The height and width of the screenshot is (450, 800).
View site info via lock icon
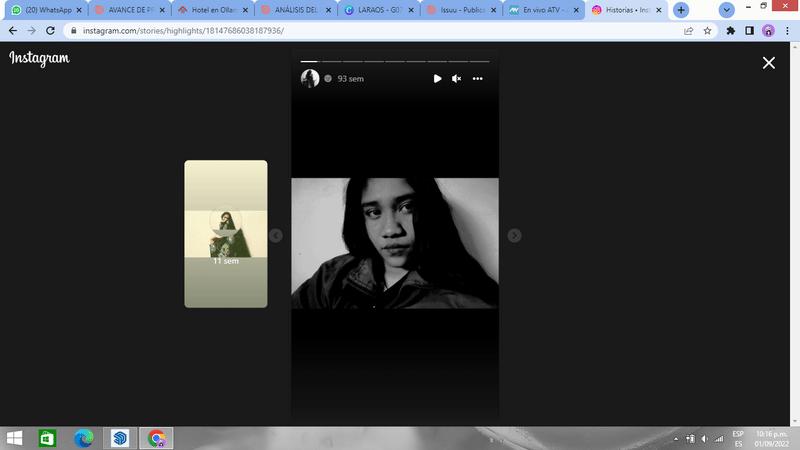coord(73,31)
